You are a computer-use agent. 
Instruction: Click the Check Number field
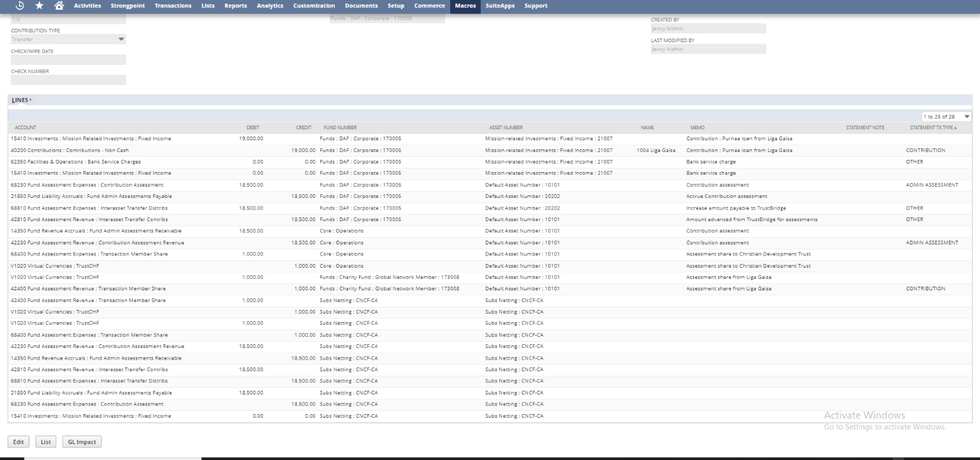tap(69, 80)
